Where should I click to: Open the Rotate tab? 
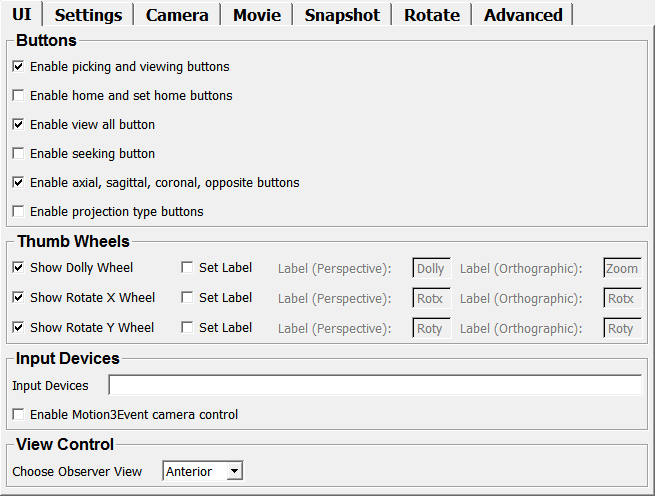coord(432,15)
